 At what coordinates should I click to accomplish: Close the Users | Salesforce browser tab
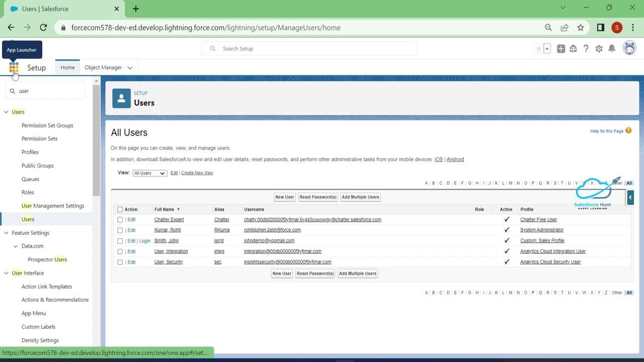pos(117,9)
